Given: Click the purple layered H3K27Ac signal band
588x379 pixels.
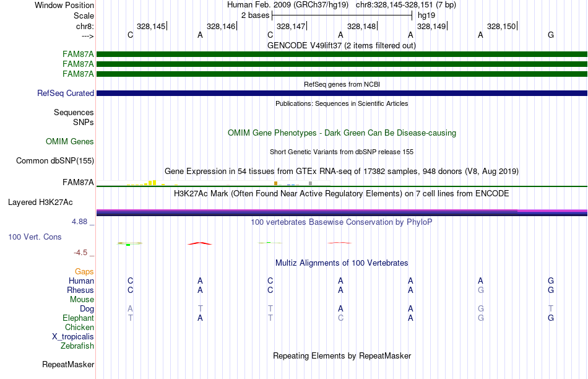Looking at the screenshot, I should tap(342, 212).
